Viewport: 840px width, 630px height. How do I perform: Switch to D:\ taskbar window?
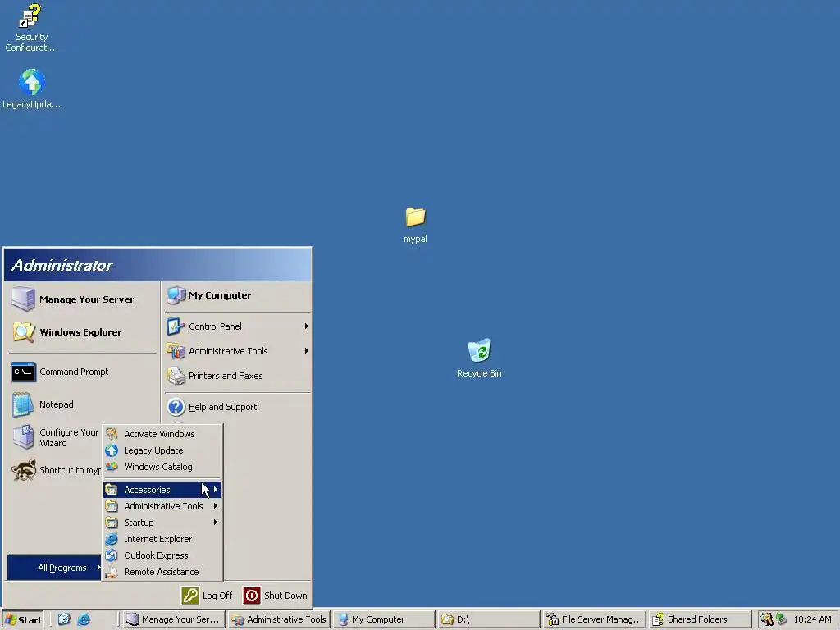point(489,619)
